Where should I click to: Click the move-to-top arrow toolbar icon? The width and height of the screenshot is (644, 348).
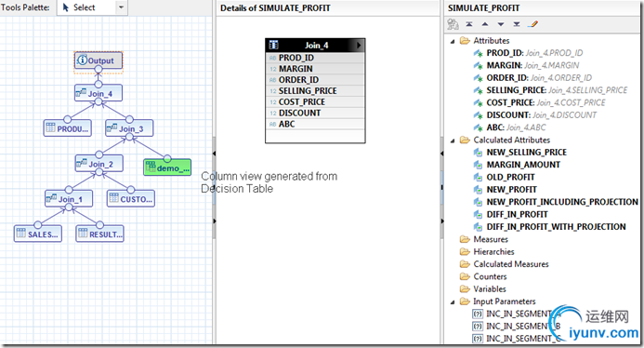469,24
